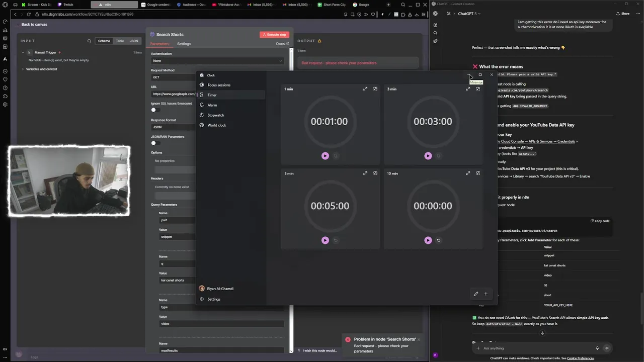Click the 'snippet' value field
This screenshot has height=362, width=644.
(177, 237)
